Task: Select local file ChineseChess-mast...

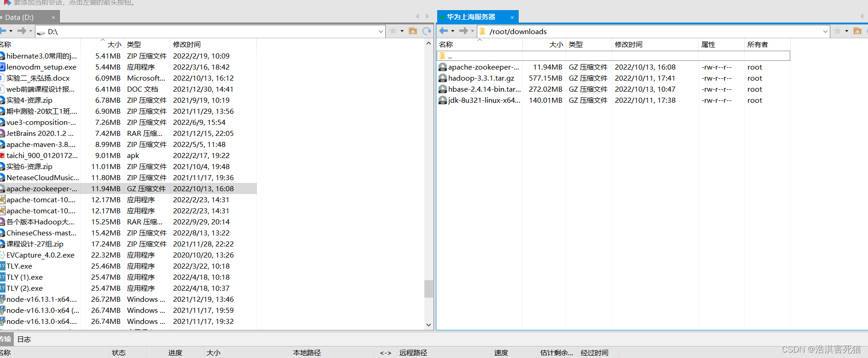Action: point(41,233)
